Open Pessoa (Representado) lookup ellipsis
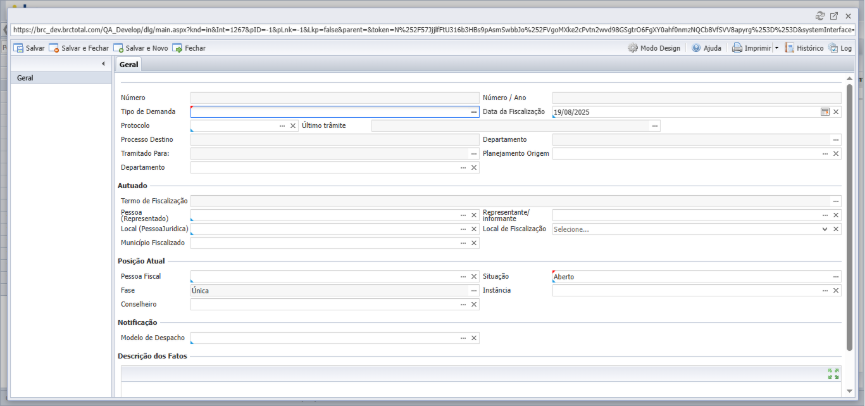 pyautogui.click(x=463, y=215)
